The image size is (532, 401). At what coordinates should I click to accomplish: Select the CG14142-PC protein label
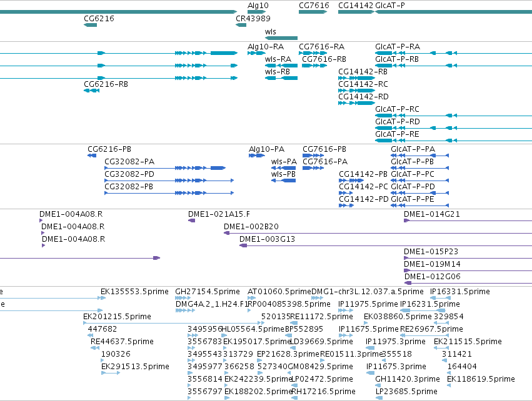[x=363, y=186]
